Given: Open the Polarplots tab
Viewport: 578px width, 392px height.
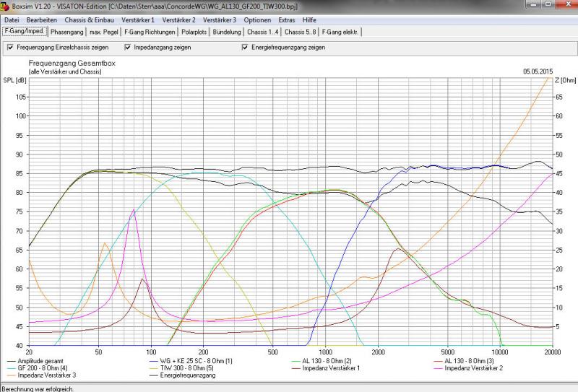Looking at the screenshot, I should coord(196,32).
